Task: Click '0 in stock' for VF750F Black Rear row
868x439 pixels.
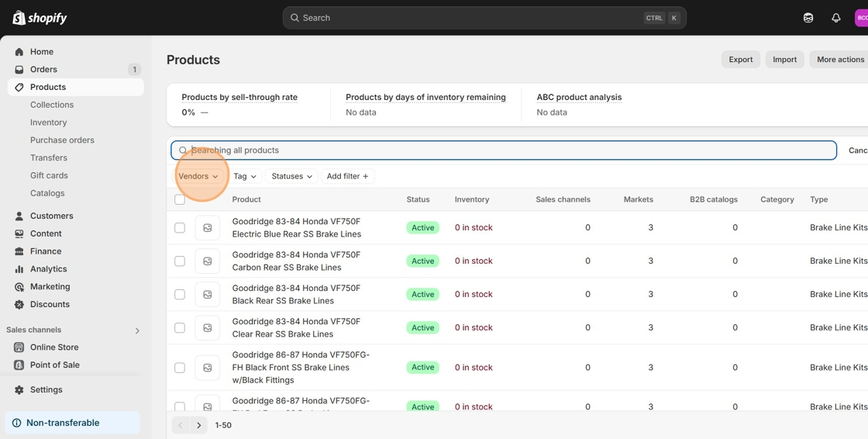Action: click(x=474, y=294)
